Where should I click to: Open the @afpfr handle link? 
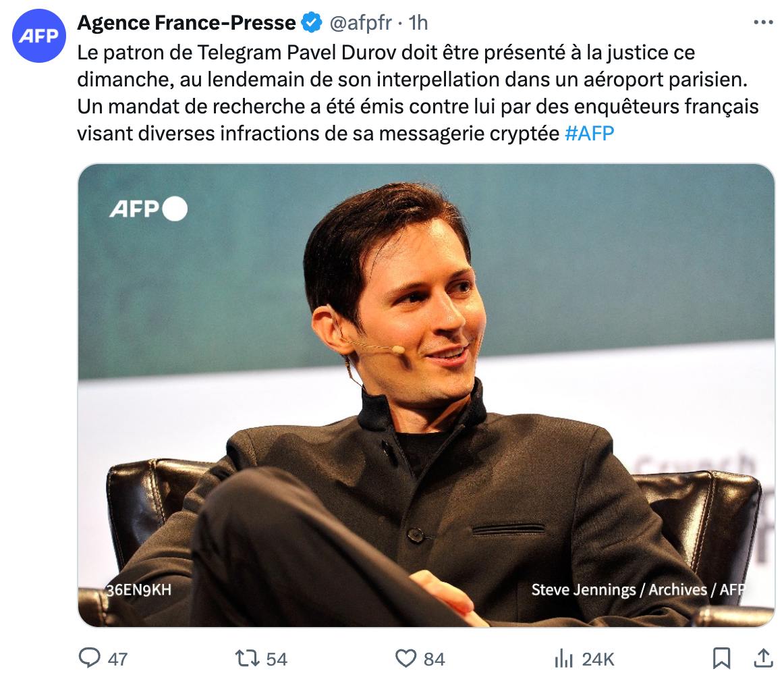coord(360,23)
